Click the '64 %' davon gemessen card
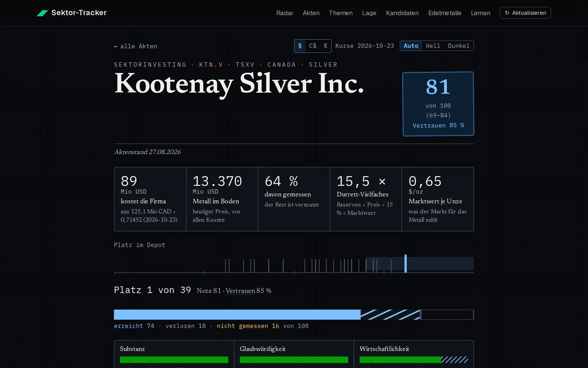This screenshot has width=588, height=368. 294,199
